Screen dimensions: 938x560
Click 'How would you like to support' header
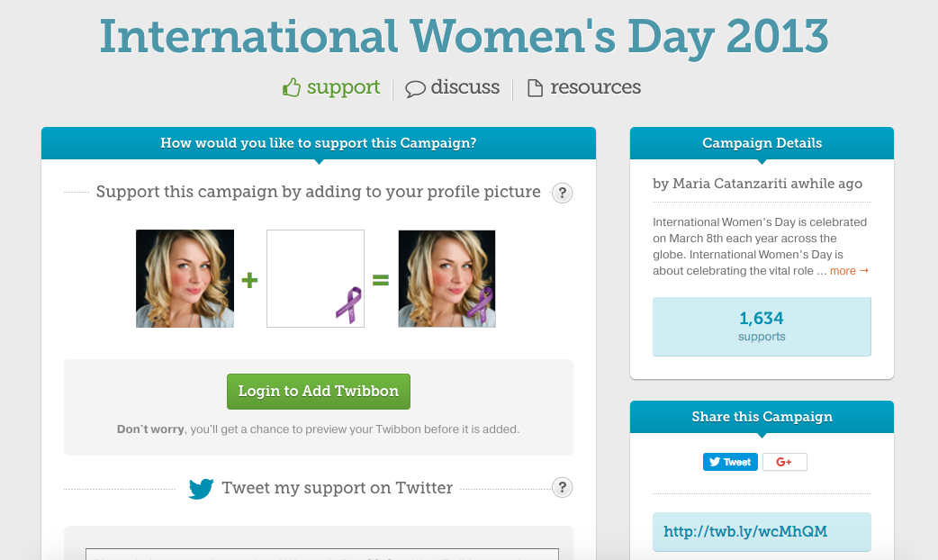319,143
